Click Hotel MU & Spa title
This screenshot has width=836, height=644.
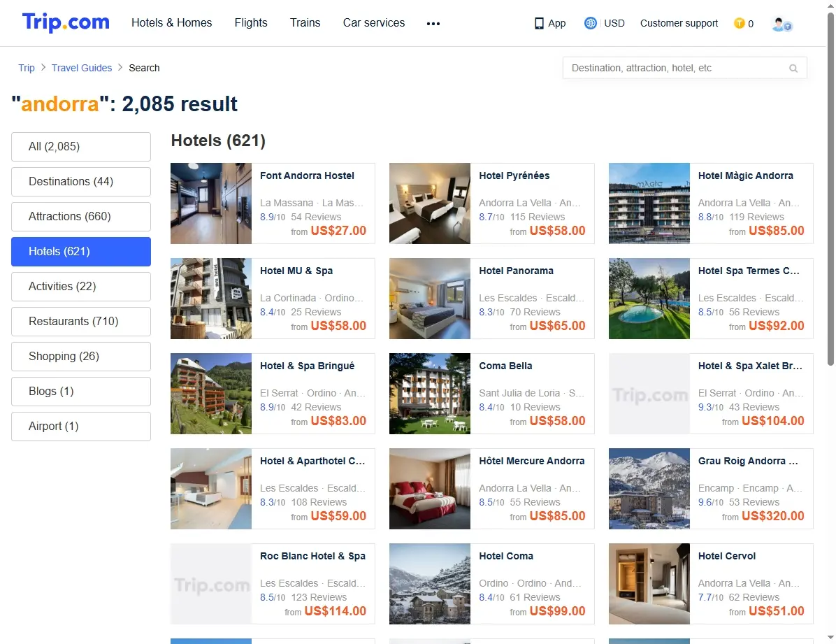pyautogui.click(x=296, y=271)
